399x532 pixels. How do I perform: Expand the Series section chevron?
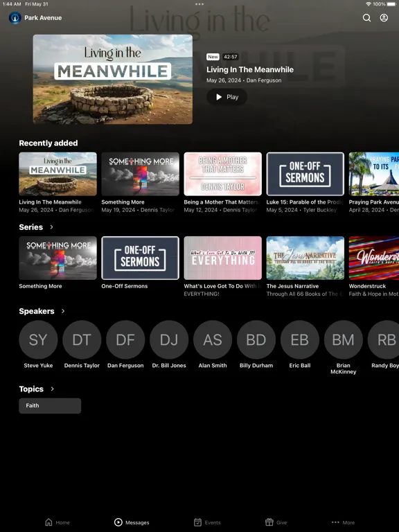click(x=51, y=227)
